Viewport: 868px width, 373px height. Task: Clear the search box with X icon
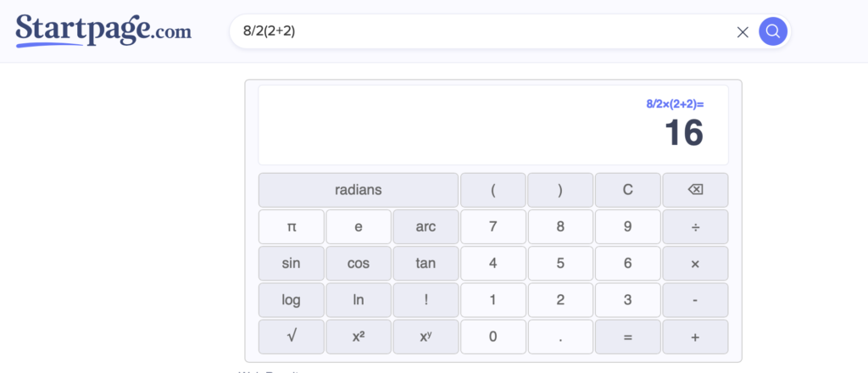click(743, 32)
